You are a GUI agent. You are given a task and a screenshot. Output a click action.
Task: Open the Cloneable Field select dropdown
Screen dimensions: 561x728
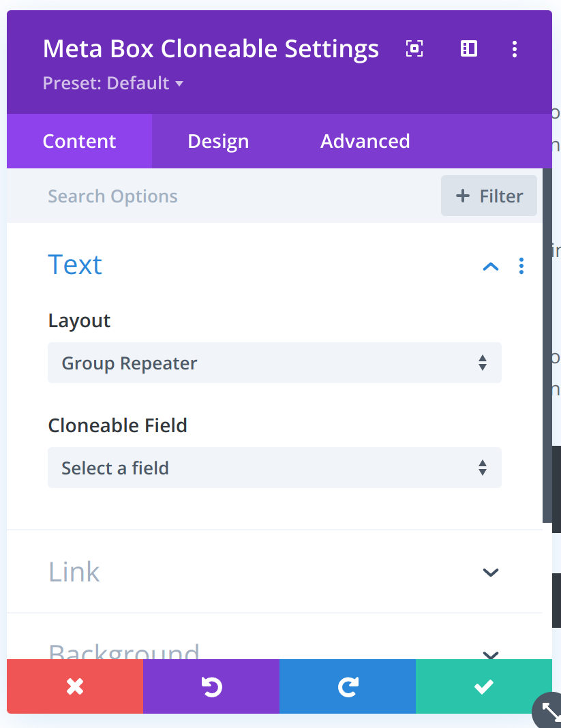275,468
